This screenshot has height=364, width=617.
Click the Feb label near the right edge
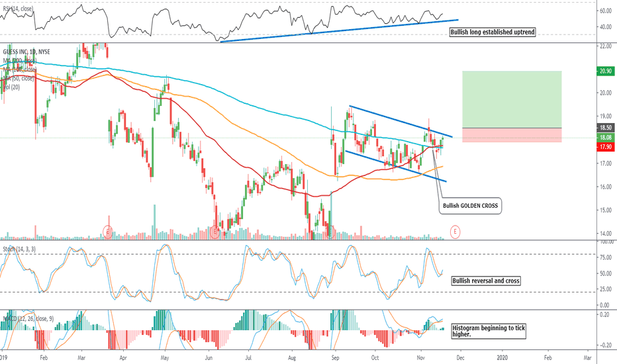547,357
